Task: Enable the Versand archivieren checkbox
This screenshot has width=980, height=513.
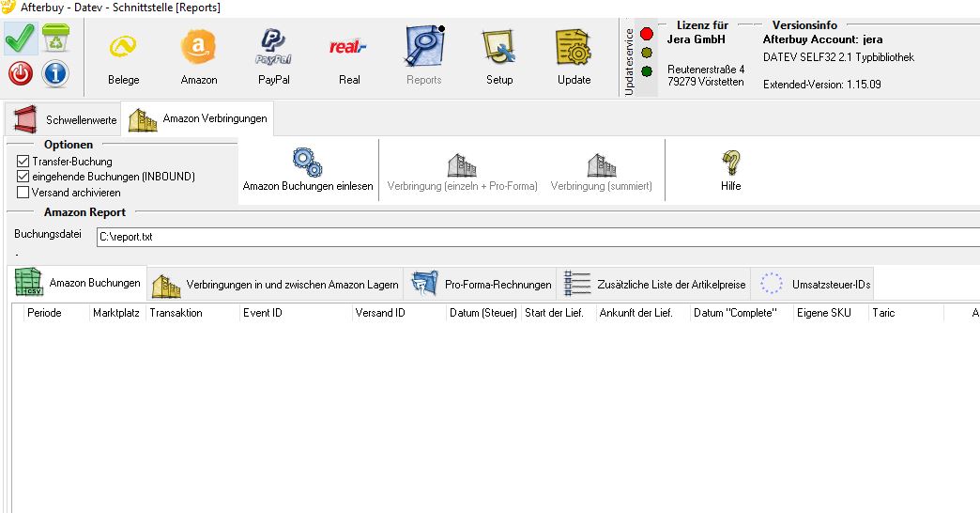Action: tap(23, 192)
